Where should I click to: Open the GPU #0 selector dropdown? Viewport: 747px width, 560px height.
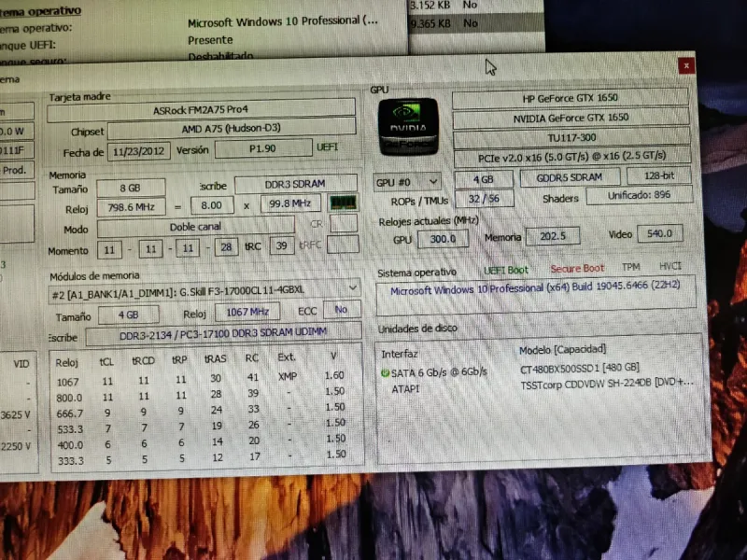tap(407, 182)
